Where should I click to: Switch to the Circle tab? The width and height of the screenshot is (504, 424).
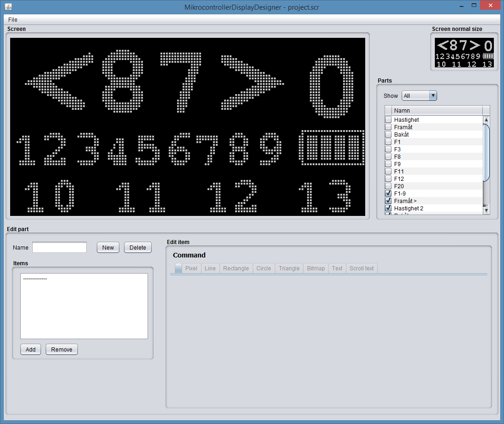pyautogui.click(x=264, y=269)
